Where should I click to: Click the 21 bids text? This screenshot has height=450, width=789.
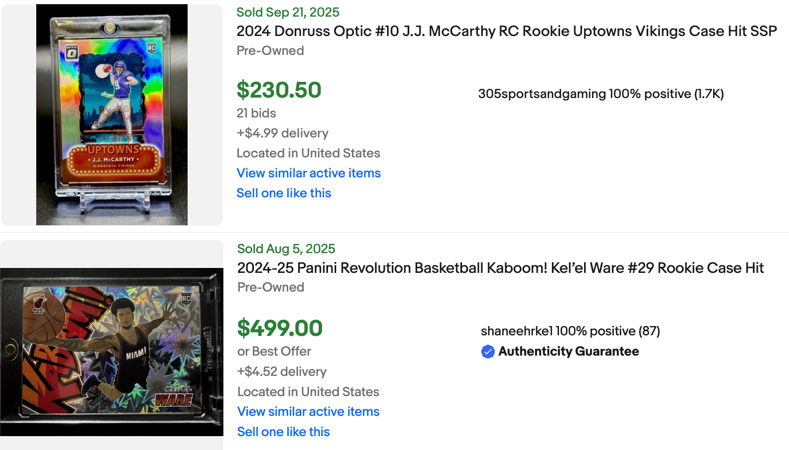256,113
